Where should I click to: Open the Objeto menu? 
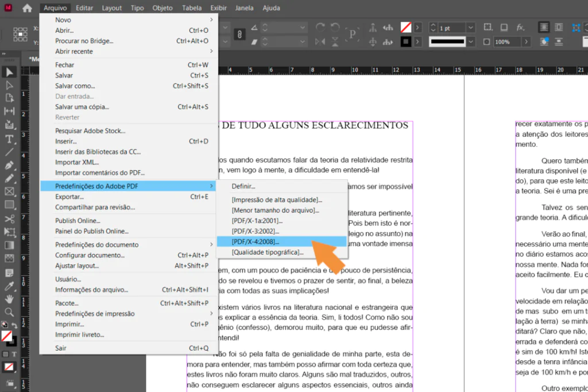point(163,8)
